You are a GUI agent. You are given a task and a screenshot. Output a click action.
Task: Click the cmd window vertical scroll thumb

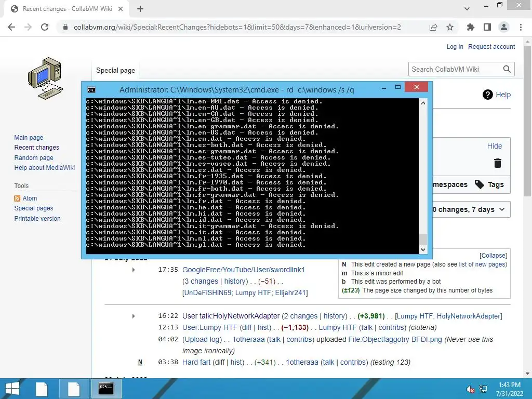pyautogui.click(x=423, y=240)
